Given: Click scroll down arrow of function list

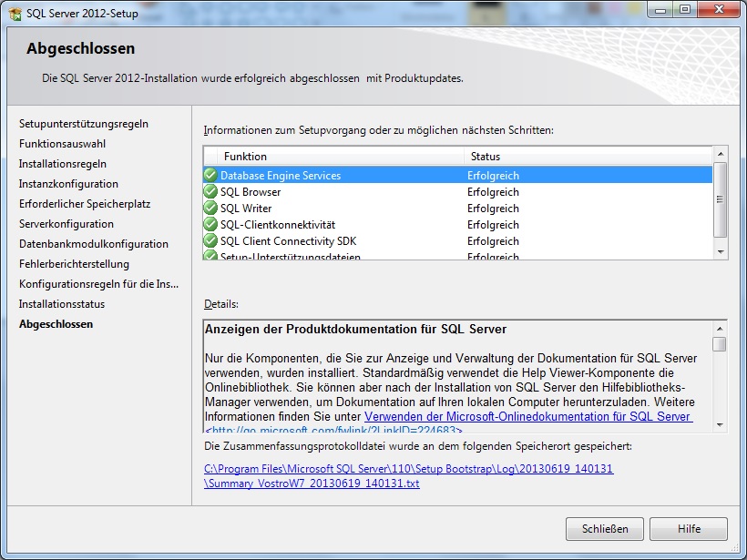Looking at the screenshot, I should pos(721,252).
